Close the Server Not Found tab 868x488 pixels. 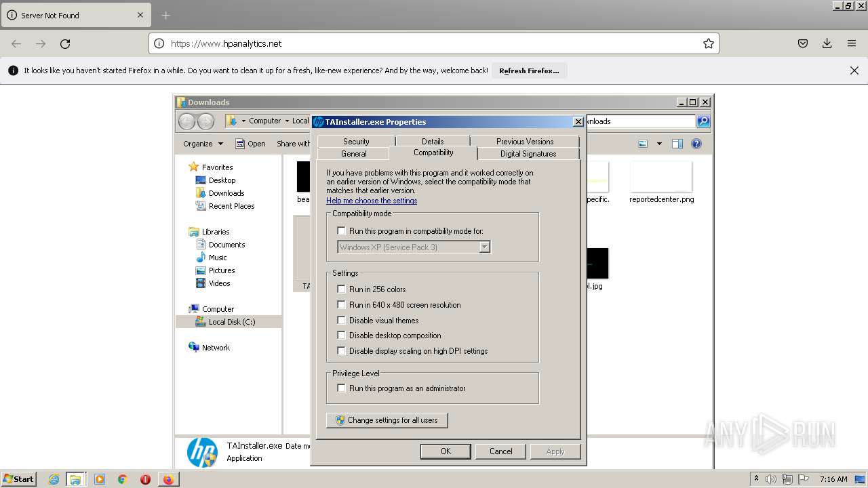[x=140, y=15]
